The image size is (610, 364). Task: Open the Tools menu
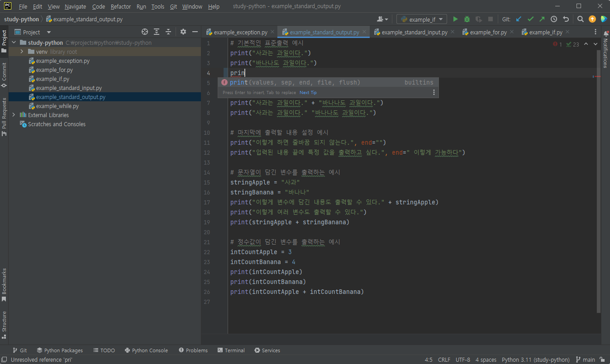tap(157, 6)
